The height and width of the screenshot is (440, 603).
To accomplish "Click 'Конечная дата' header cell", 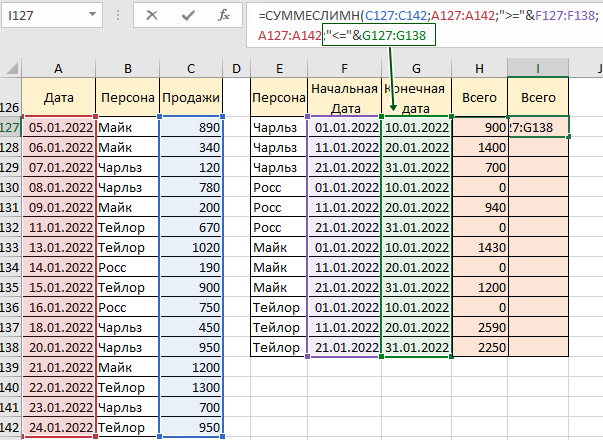I will point(416,97).
